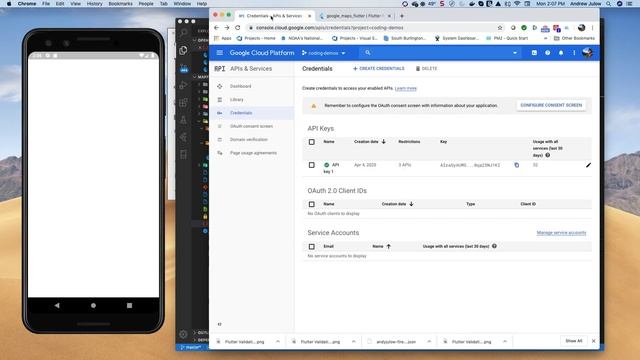Bookmark this page with the star icon
This screenshot has height=360, width=640.
(500, 28)
